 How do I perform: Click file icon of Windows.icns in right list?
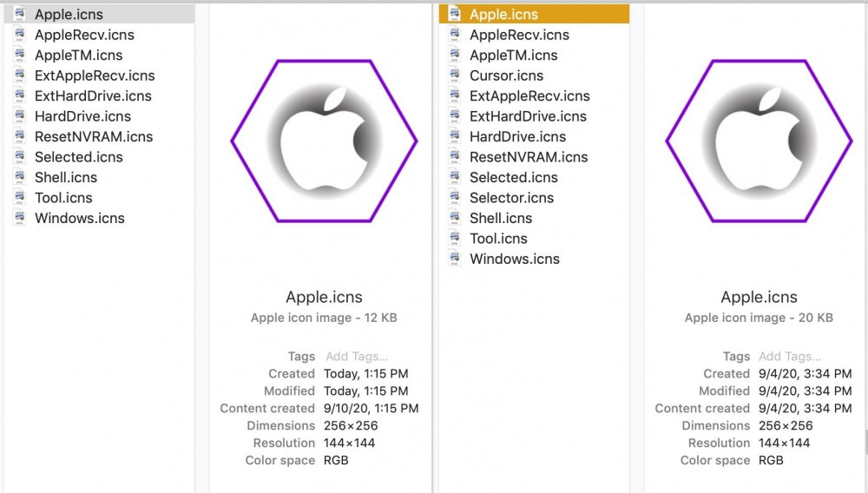455,259
